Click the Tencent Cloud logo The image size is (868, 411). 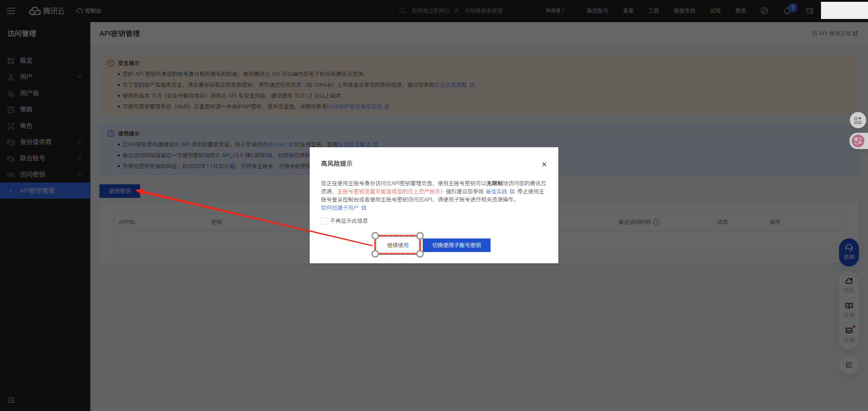(47, 11)
